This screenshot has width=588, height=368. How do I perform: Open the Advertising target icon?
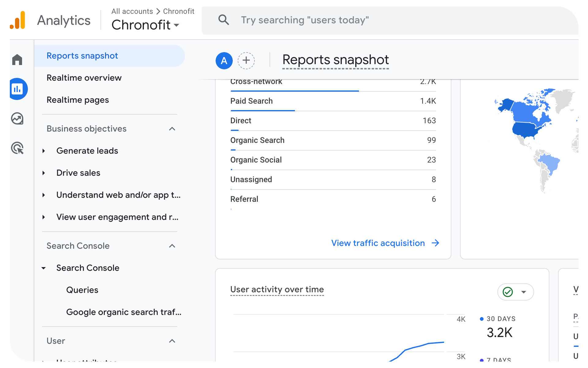(x=17, y=148)
